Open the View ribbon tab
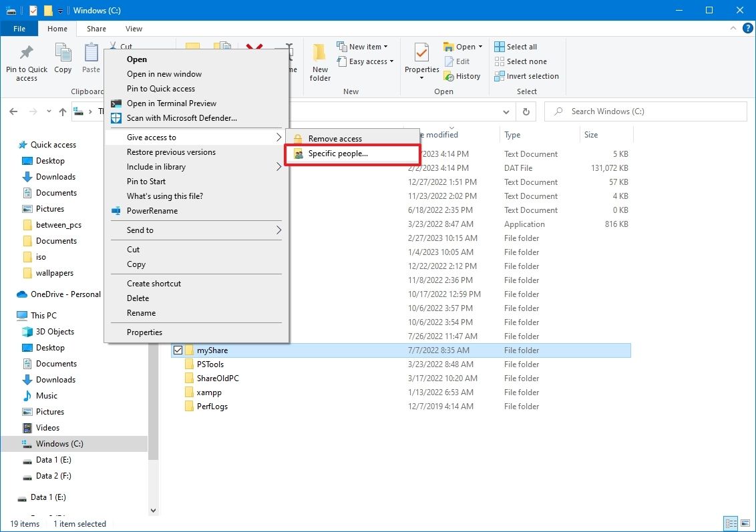 tap(134, 29)
